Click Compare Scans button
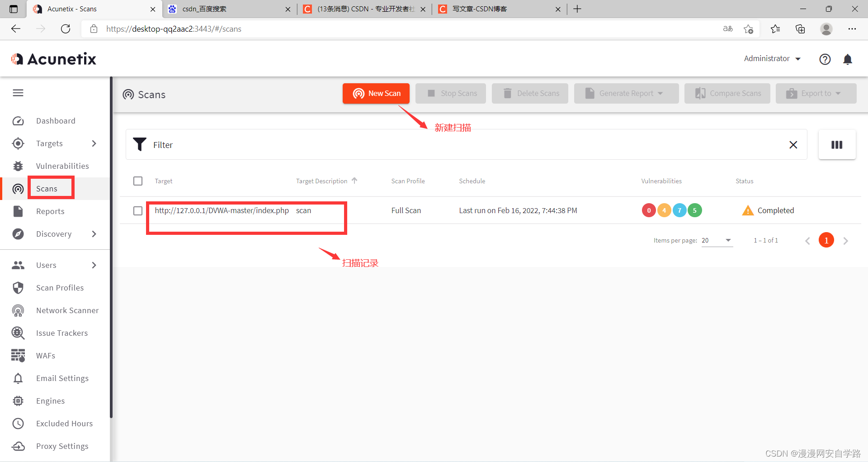 (727, 93)
